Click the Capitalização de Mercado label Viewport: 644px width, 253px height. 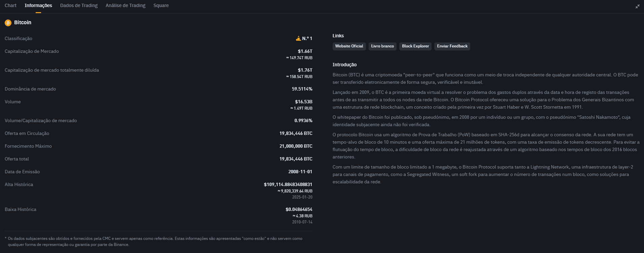(x=32, y=51)
